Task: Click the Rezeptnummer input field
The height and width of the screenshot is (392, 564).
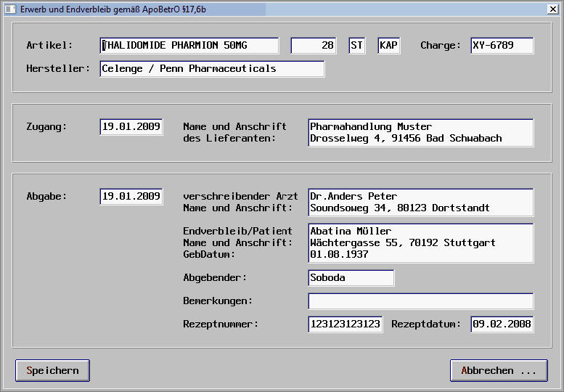Action: coord(345,324)
